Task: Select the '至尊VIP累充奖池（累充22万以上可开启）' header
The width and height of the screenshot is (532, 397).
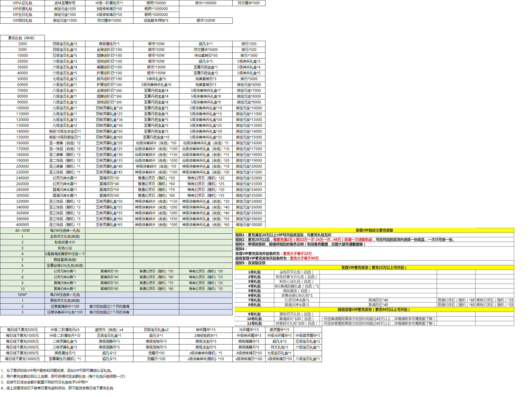Action: point(374,268)
